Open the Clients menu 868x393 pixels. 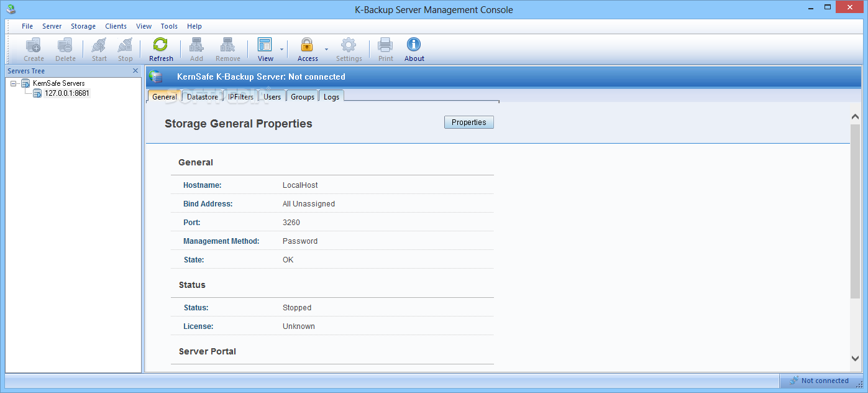tap(116, 26)
